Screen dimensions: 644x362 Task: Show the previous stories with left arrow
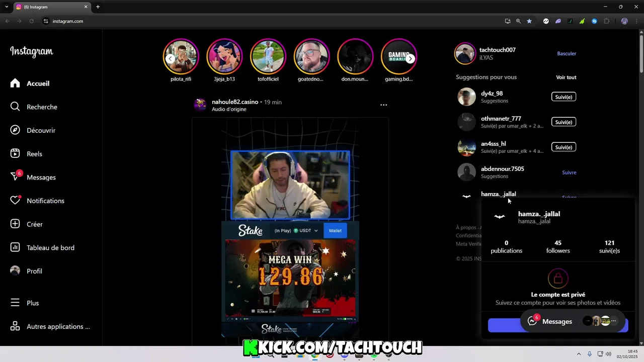click(x=171, y=59)
